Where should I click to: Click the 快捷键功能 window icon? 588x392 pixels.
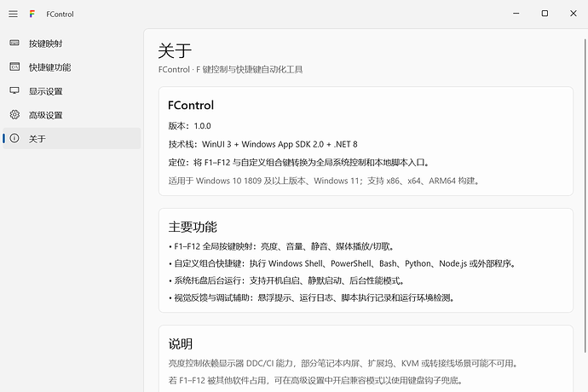tap(14, 66)
